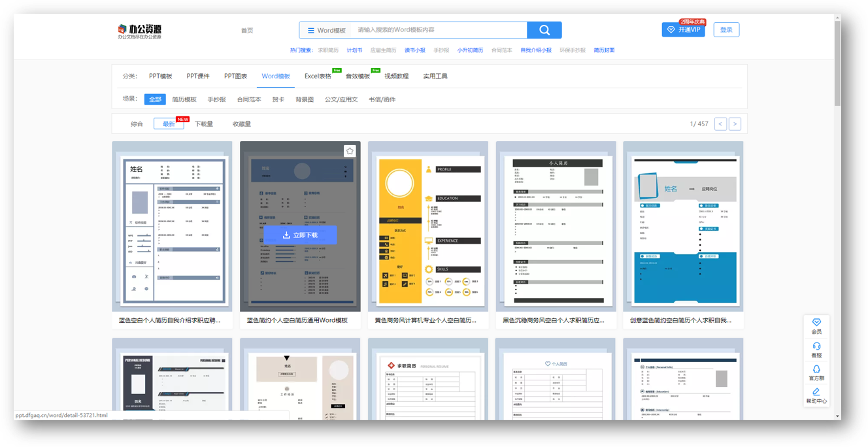Click hot search 环保手抄报
The width and height of the screenshot is (868, 447).
[573, 50]
